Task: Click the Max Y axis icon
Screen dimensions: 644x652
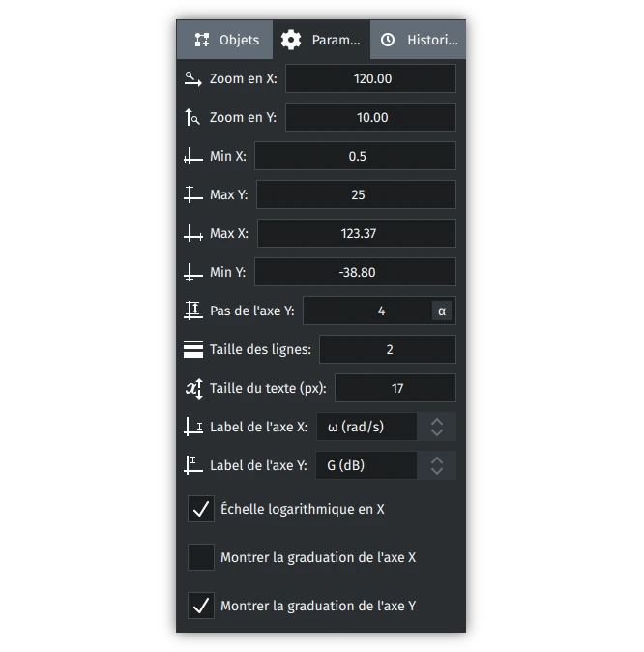Action: pyautogui.click(x=192, y=194)
